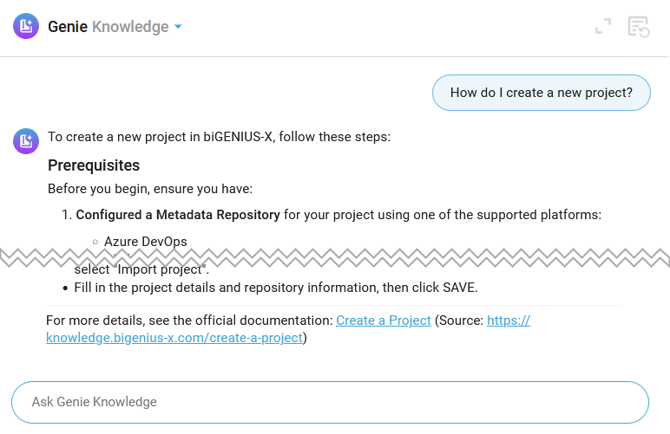Screen dimensions: 670x434
Task: Open the 'Create a Project' documentation link
Action: [383, 321]
